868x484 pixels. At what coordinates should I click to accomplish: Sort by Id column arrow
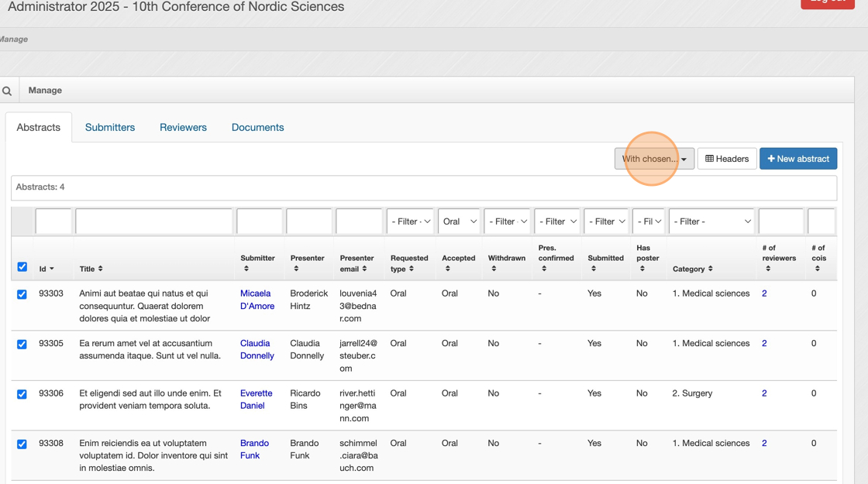[x=52, y=269]
